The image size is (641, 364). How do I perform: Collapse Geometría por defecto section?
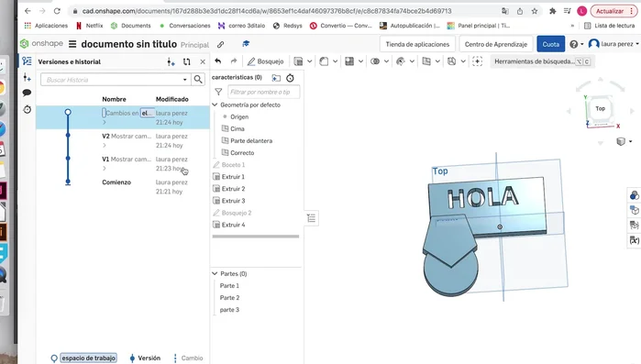click(x=215, y=105)
